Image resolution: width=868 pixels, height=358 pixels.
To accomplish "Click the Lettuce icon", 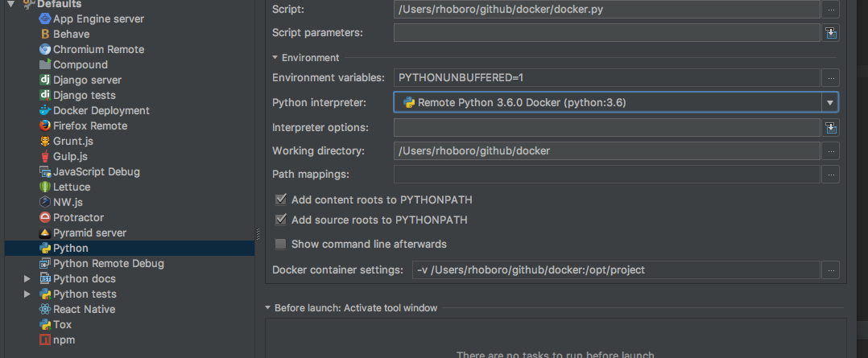I will tap(45, 187).
